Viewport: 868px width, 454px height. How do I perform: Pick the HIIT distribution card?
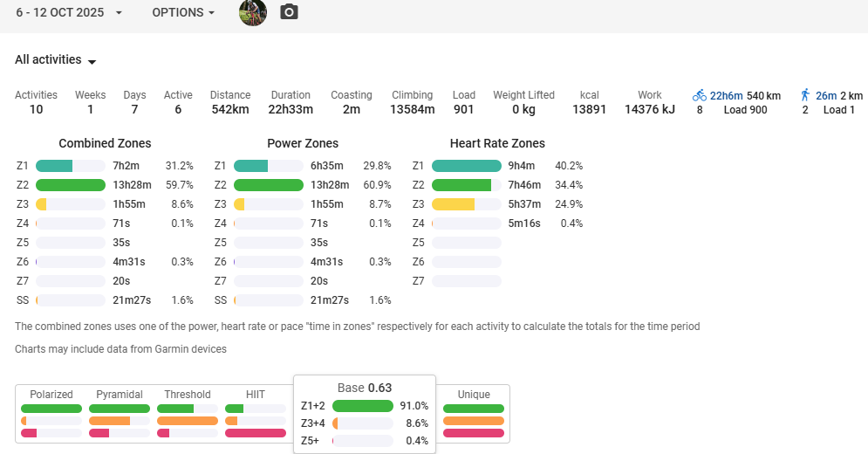[x=256, y=414]
